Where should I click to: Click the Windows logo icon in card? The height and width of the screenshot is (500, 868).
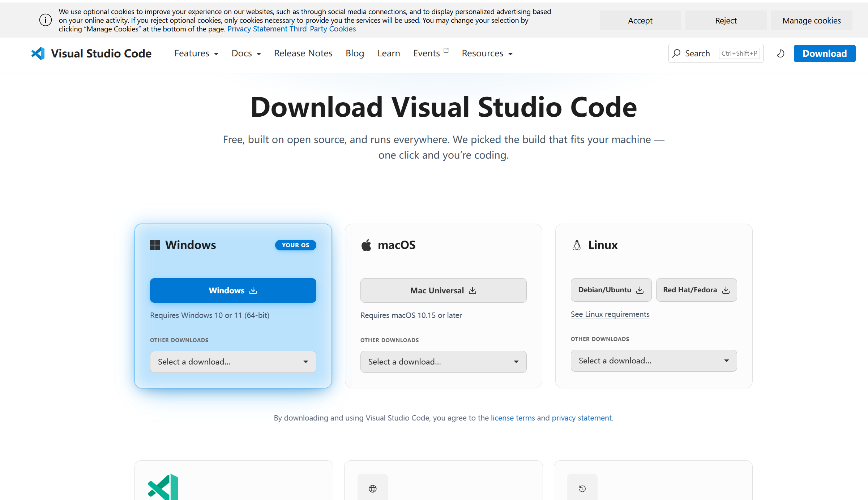pyautogui.click(x=155, y=245)
